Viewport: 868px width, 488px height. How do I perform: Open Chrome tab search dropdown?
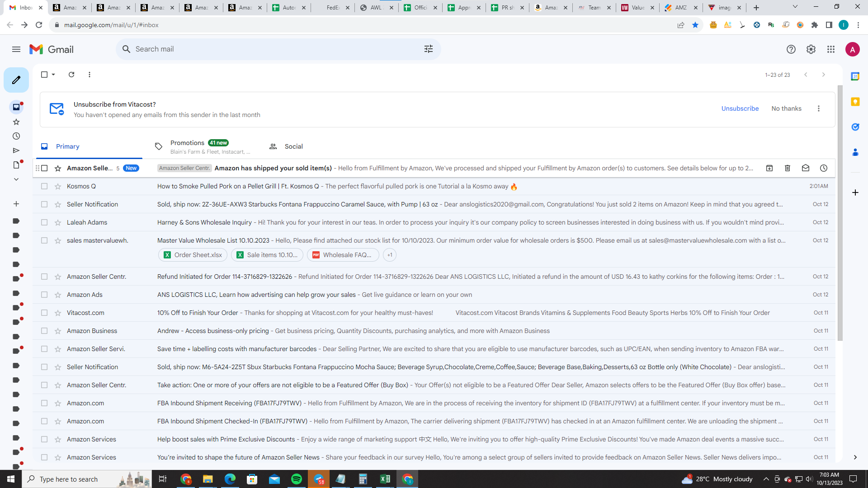click(795, 7)
